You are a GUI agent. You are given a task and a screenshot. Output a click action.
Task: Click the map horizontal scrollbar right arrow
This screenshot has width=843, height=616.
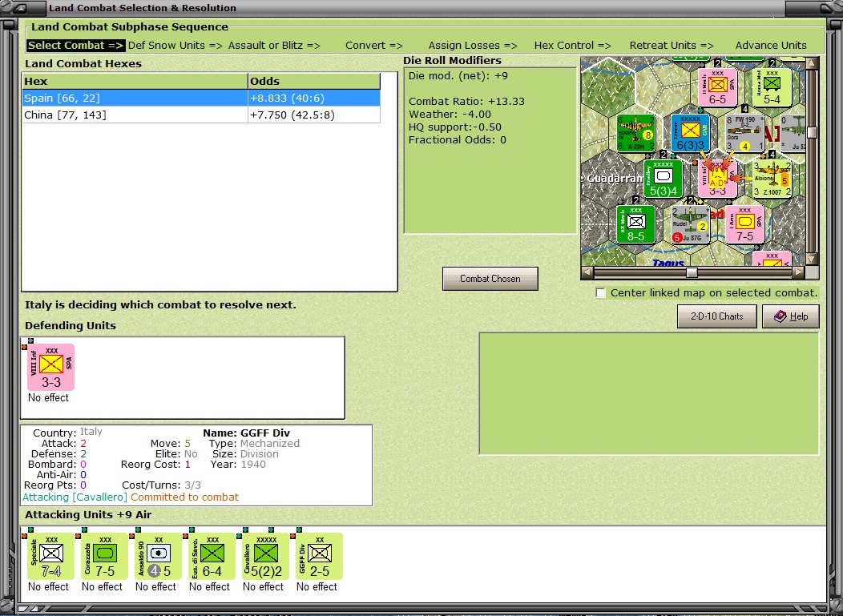[799, 272]
